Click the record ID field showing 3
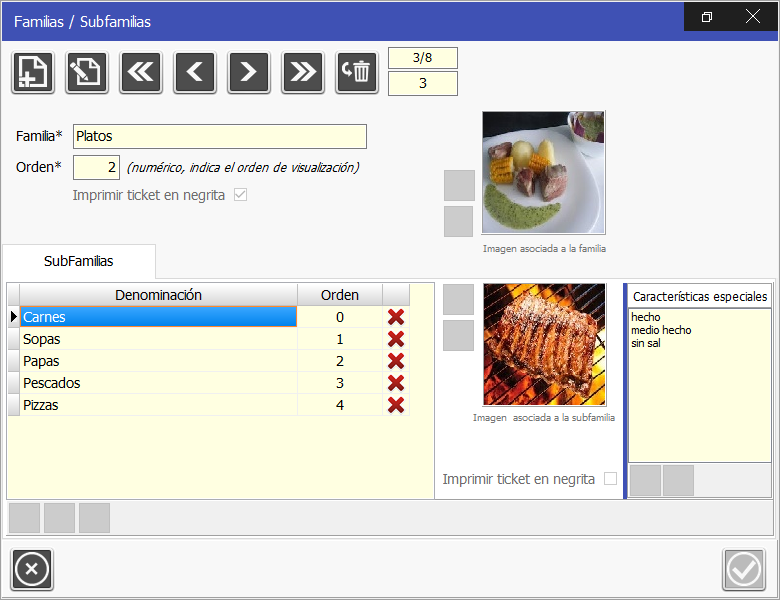Image resolution: width=780 pixels, height=600 pixels. click(x=423, y=83)
